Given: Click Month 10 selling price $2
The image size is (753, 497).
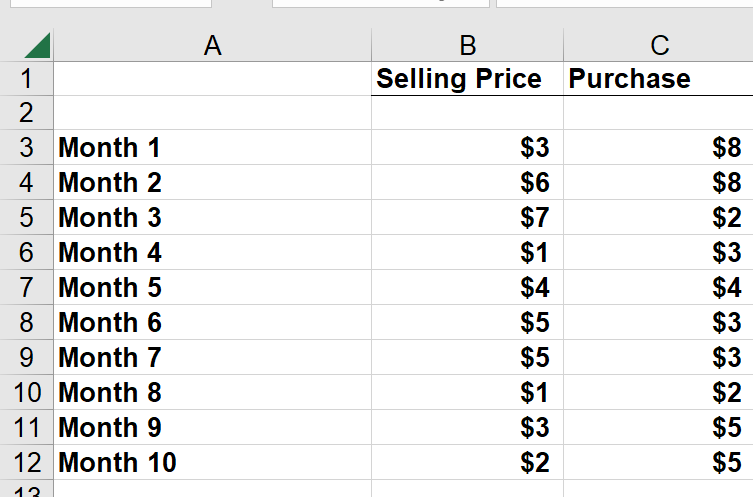Looking at the screenshot, I should pos(467,462).
